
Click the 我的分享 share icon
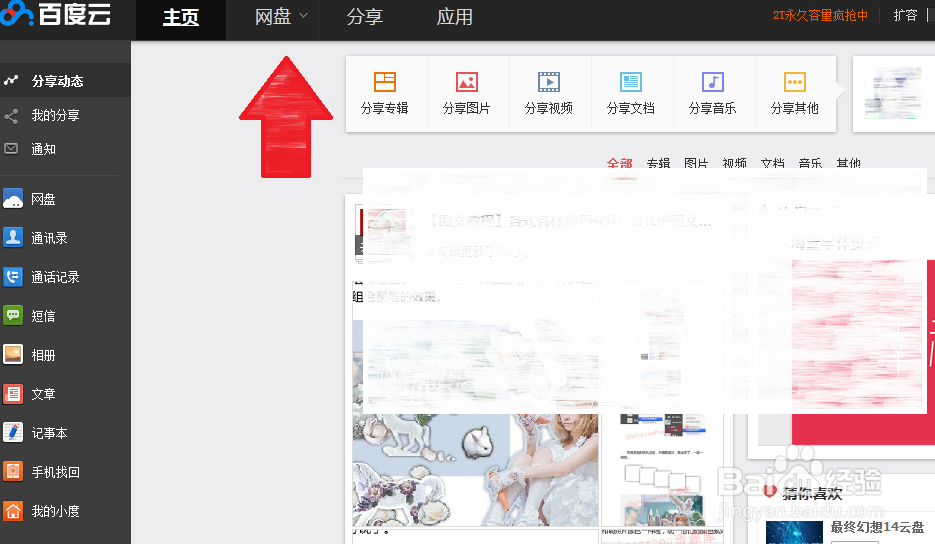pyautogui.click(x=11, y=115)
